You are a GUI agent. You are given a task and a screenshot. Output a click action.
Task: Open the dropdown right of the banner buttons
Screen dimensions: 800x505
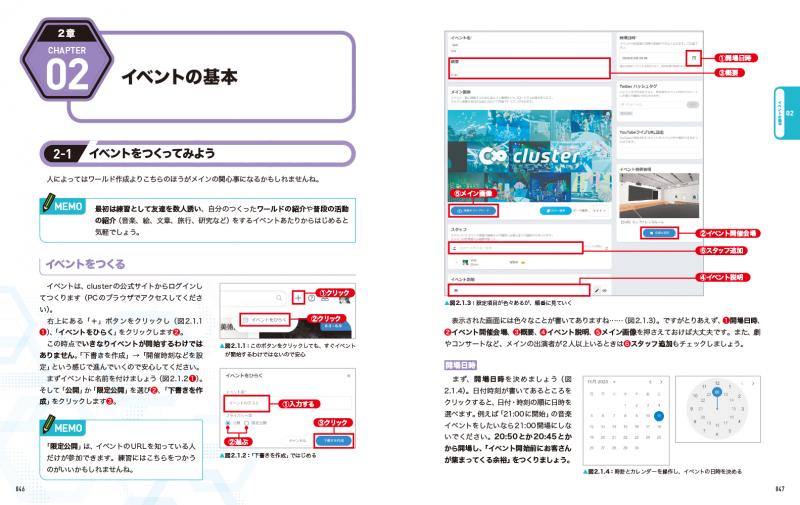click(599, 210)
